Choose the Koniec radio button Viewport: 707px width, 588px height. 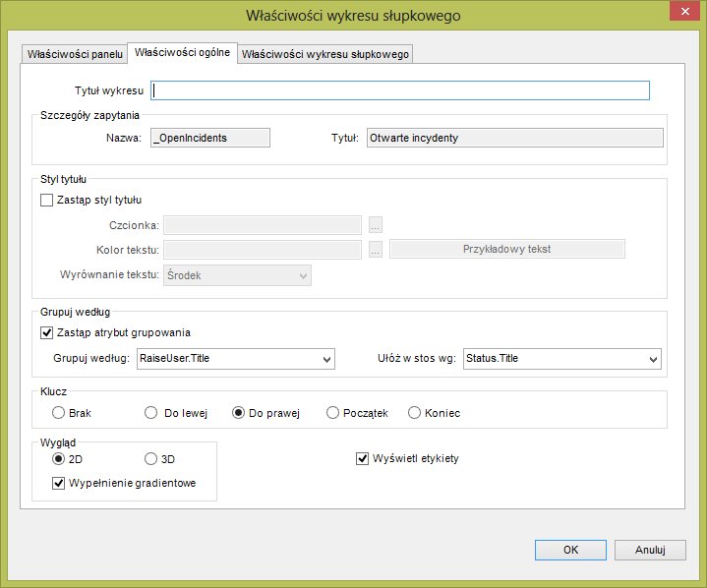[414, 413]
